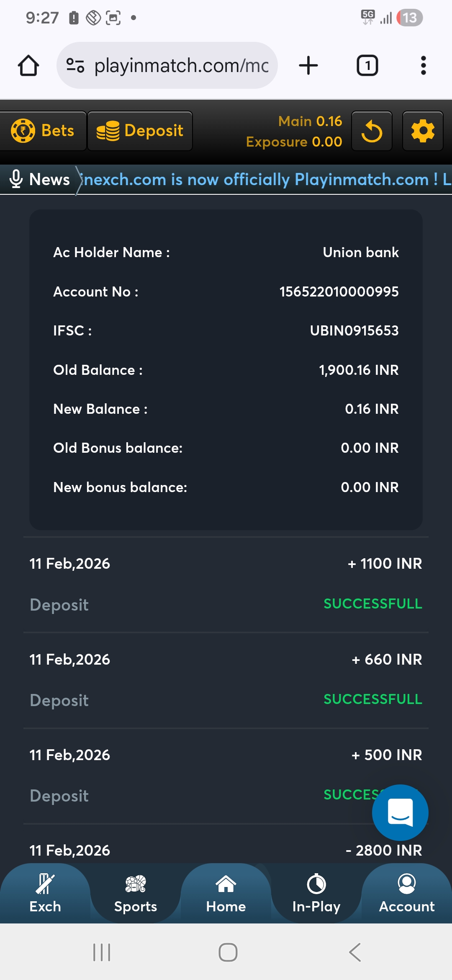Open the Account tab
Image resolution: width=452 pixels, height=980 pixels.
pos(407,894)
